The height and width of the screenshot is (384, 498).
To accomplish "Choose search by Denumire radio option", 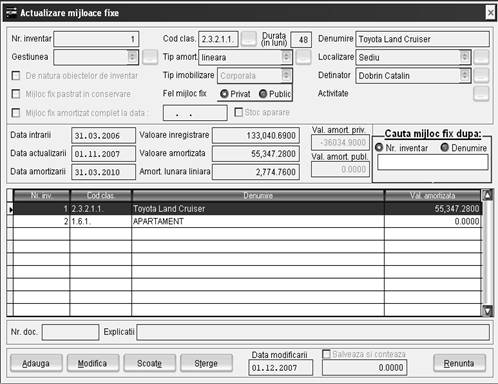I will pyautogui.click(x=445, y=147).
